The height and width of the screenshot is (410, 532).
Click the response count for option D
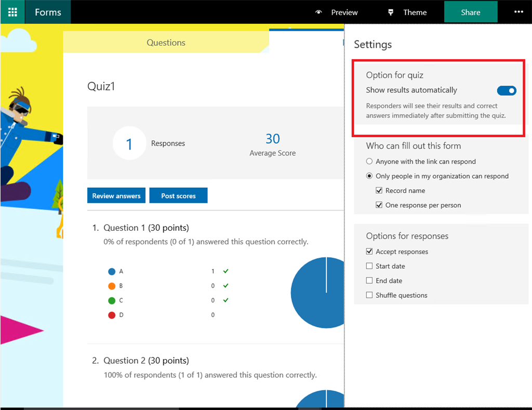(x=212, y=315)
